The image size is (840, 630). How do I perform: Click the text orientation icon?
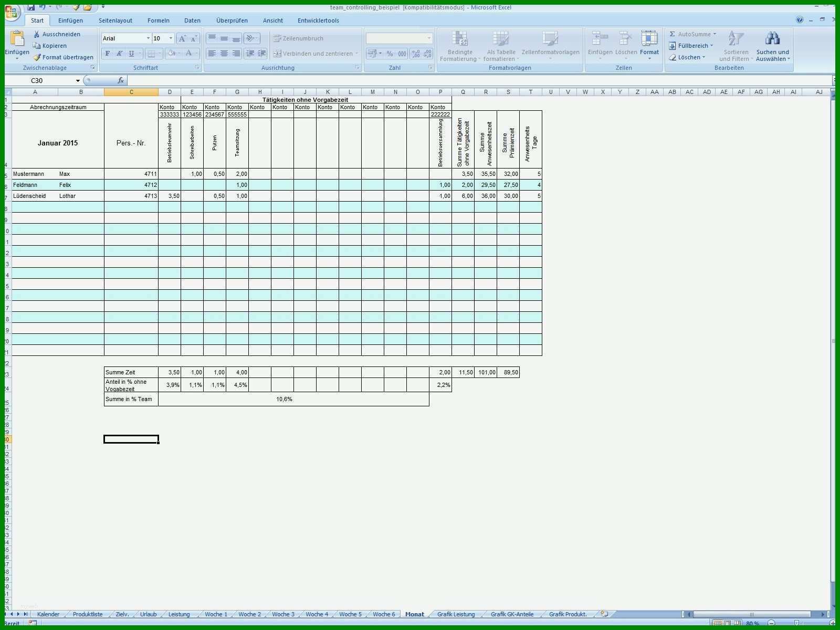click(x=250, y=38)
